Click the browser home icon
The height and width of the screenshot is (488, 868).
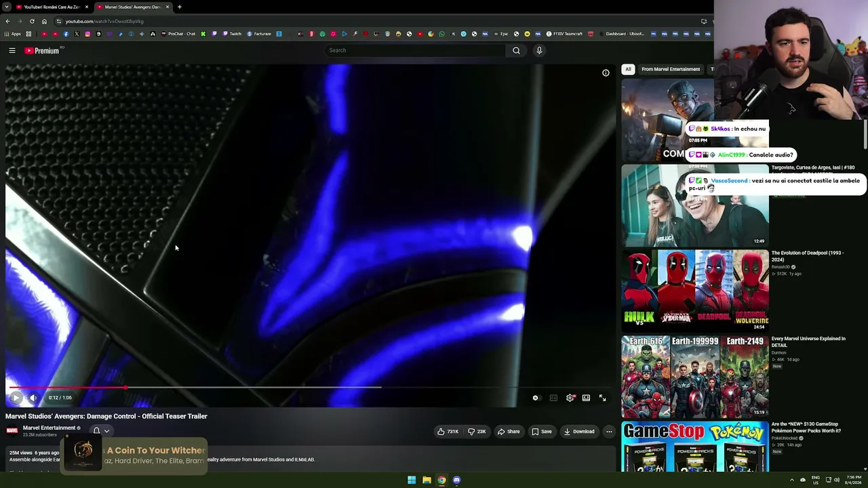coord(44,21)
